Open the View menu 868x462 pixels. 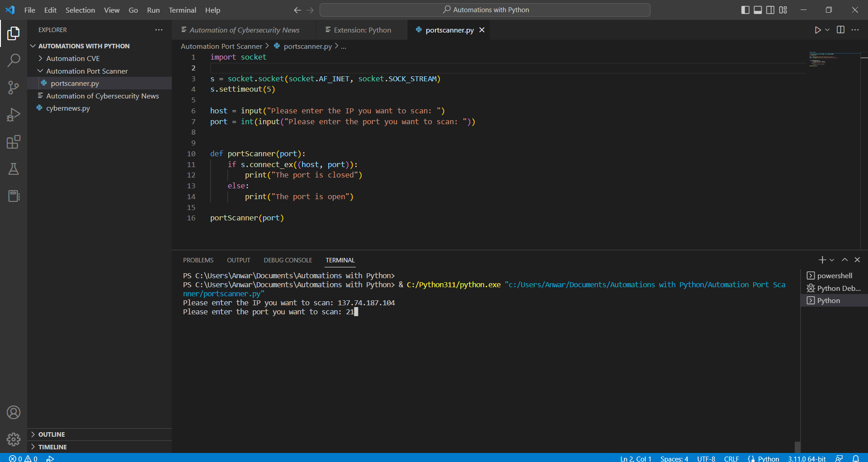click(112, 10)
